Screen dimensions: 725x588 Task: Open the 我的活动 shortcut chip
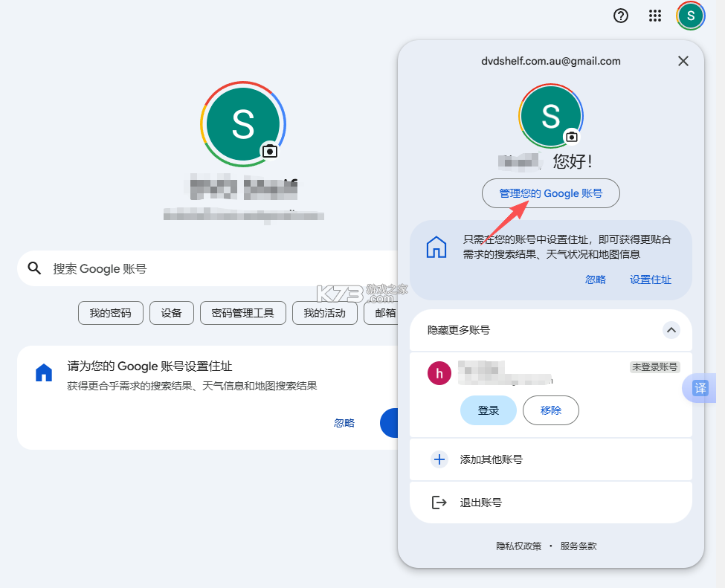[325, 313]
